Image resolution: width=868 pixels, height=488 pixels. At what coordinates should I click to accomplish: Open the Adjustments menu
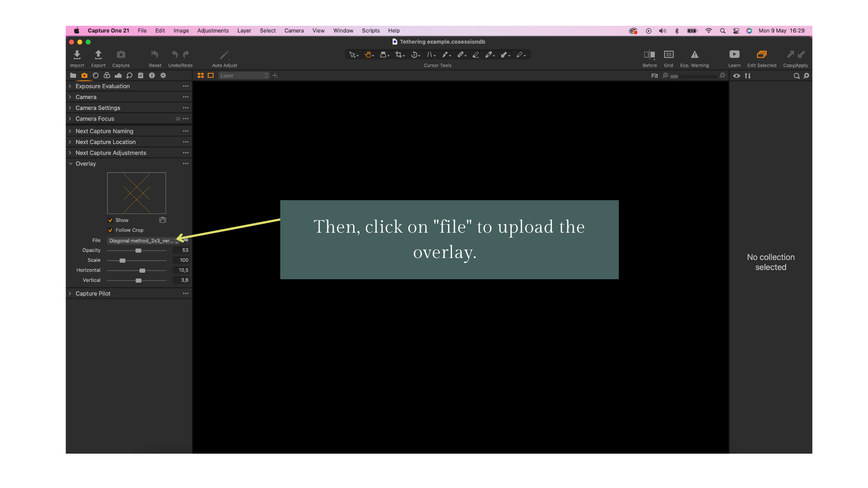tap(212, 31)
